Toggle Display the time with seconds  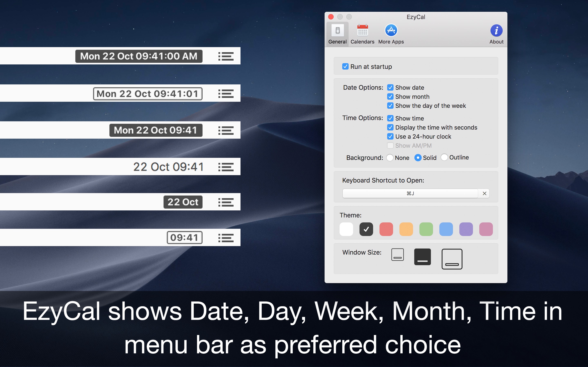click(390, 127)
